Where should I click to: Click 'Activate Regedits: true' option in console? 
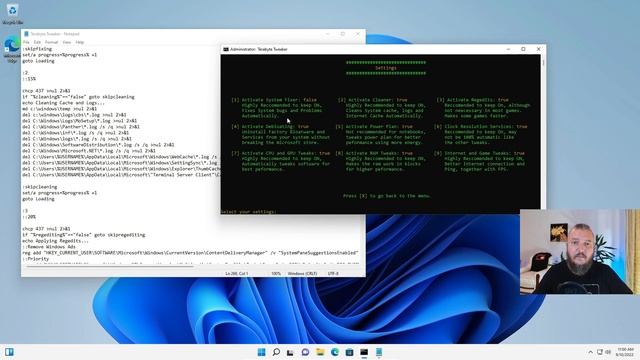pos(473,100)
